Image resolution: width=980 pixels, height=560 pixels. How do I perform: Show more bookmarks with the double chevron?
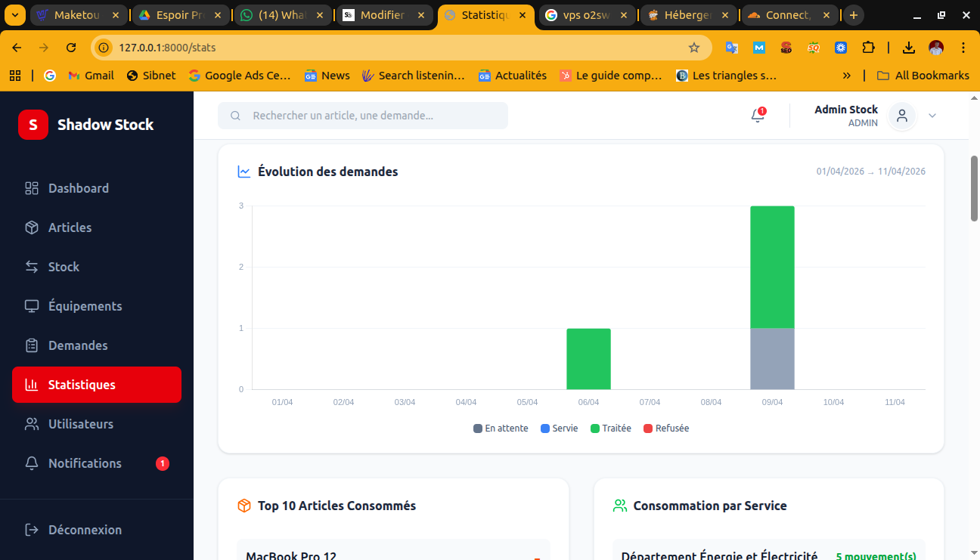pos(846,76)
